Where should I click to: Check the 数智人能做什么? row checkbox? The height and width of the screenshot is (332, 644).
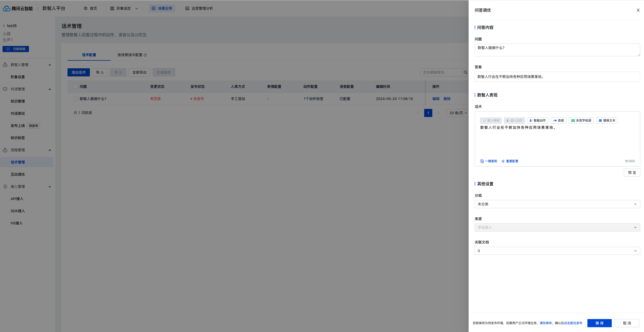(75, 99)
